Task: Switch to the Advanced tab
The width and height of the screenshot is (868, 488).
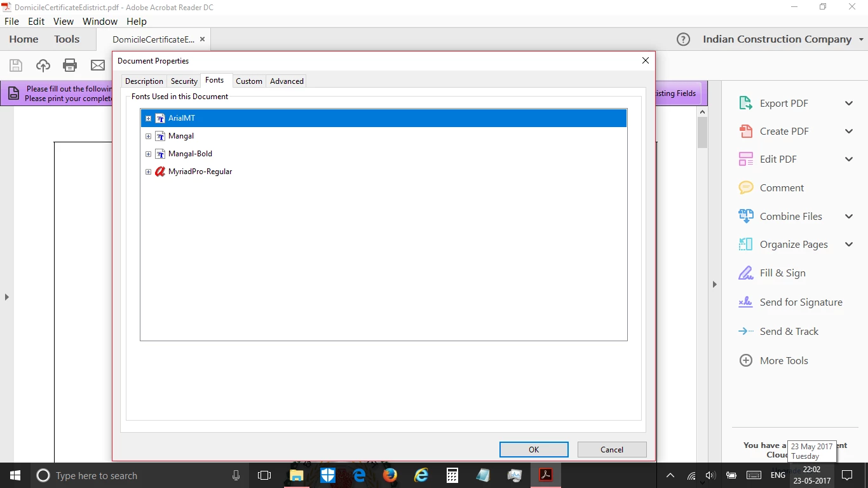Action: coord(287,81)
